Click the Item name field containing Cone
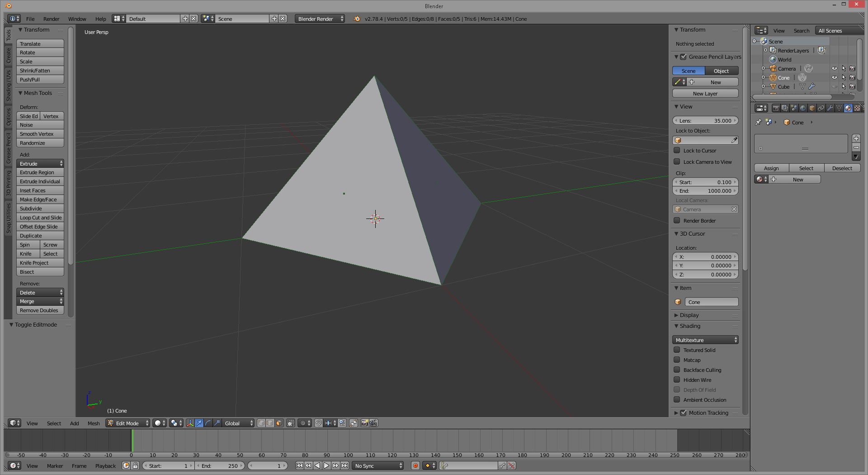Screen dimensions: 868x475 712,302
